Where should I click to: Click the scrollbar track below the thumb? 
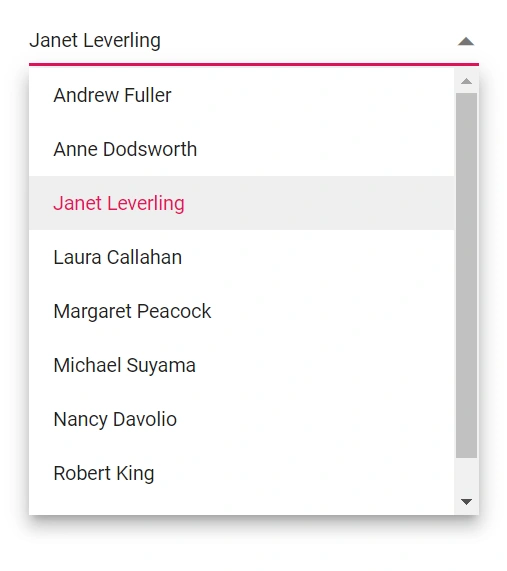[x=466, y=474]
